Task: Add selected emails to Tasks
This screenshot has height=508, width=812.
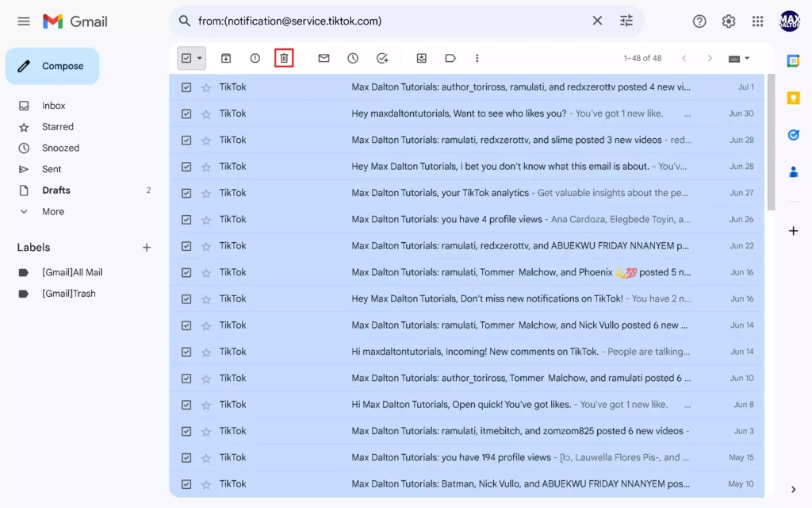Action: (382, 58)
